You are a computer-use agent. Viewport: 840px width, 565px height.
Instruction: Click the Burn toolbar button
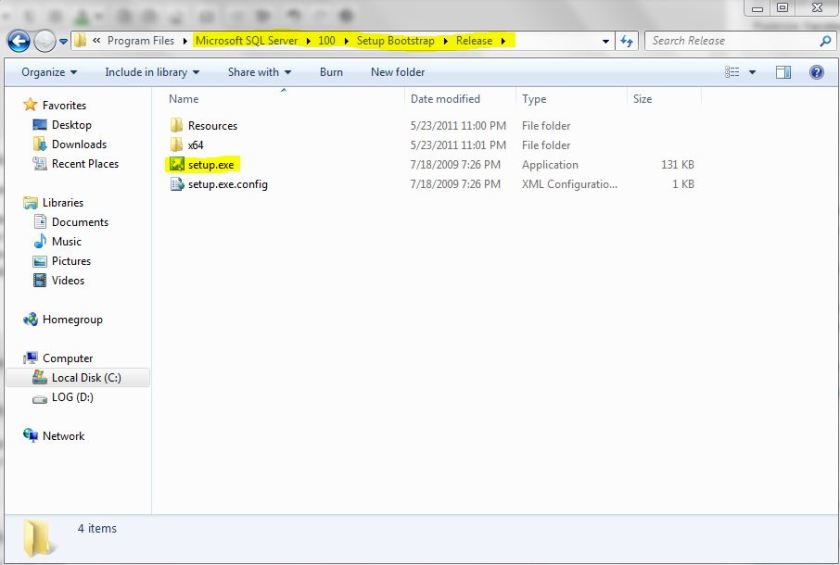point(331,72)
